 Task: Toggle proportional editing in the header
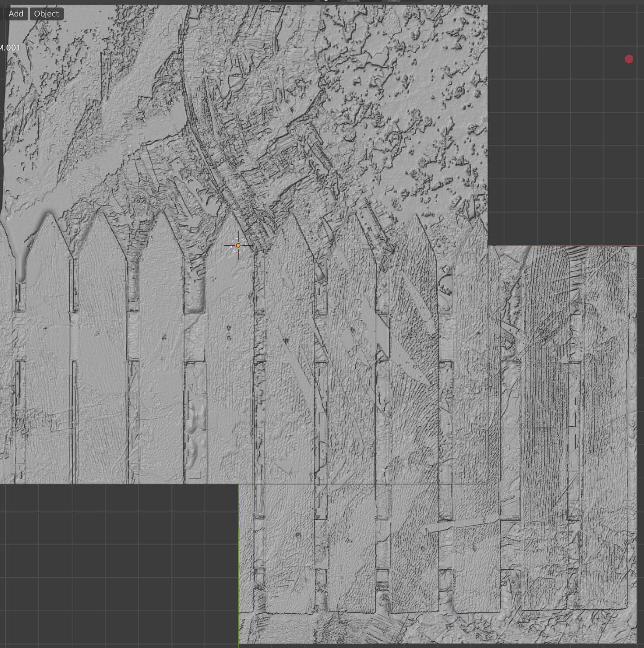coord(393,1)
